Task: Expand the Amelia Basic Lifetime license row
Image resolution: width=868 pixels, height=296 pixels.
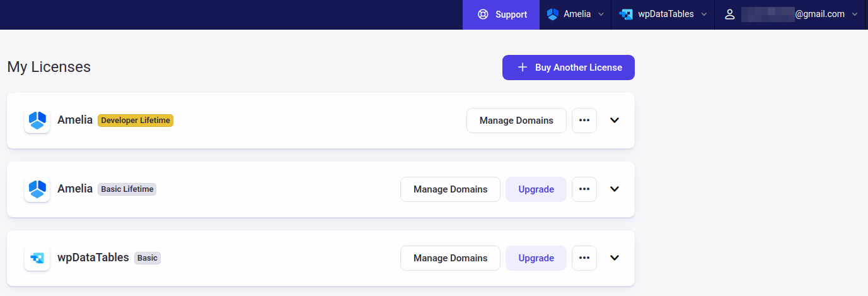Action: pyautogui.click(x=615, y=189)
